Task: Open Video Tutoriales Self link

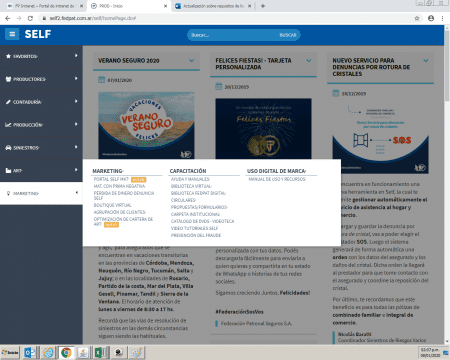Action: click(195, 228)
